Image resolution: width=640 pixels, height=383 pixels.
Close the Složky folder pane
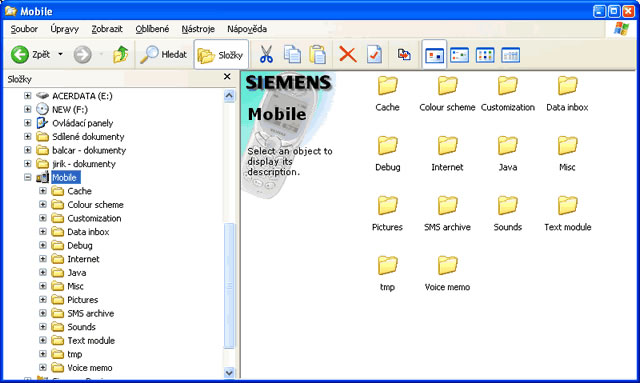coord(227,77)
